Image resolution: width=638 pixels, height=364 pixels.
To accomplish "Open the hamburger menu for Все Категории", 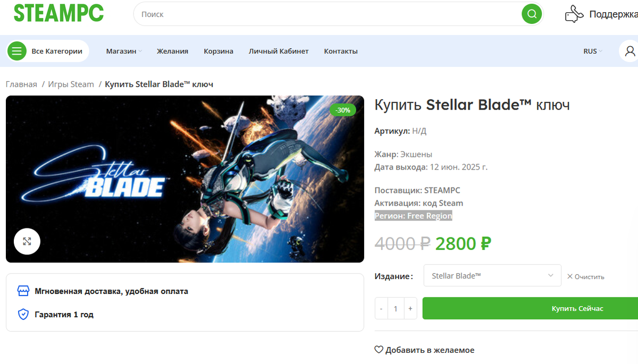I will [x=17, y=51].
